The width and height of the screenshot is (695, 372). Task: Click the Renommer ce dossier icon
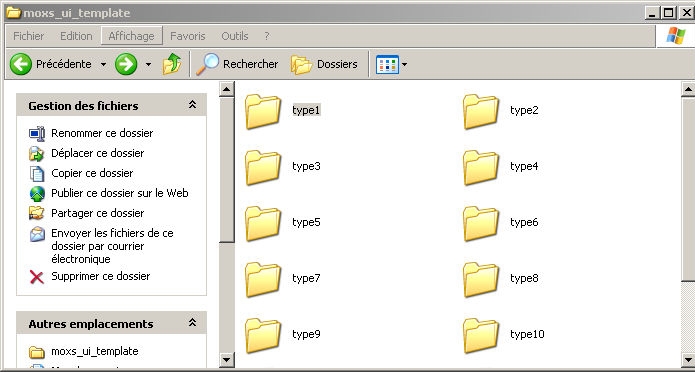(x=37, y=133)
